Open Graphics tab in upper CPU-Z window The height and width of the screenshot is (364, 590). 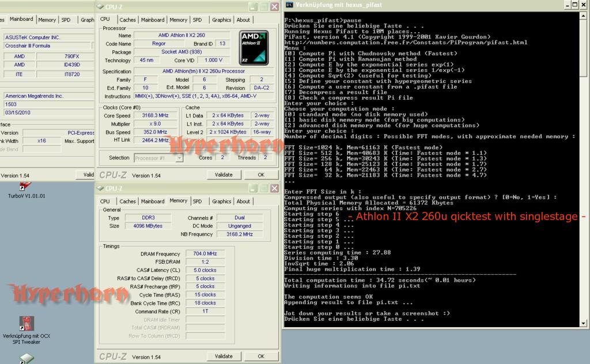pos(222,20)
